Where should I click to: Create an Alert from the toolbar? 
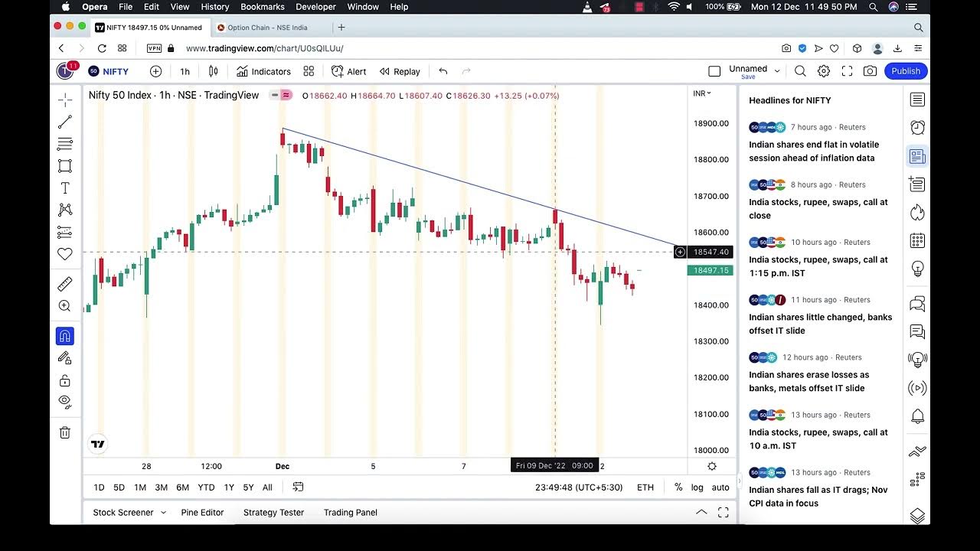pos(349,71)
